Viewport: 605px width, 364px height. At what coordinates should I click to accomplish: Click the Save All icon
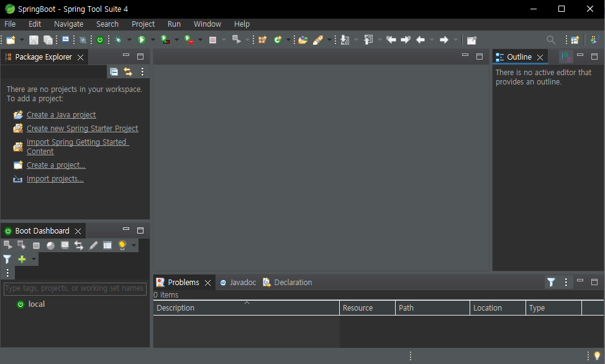click(48, 40)
